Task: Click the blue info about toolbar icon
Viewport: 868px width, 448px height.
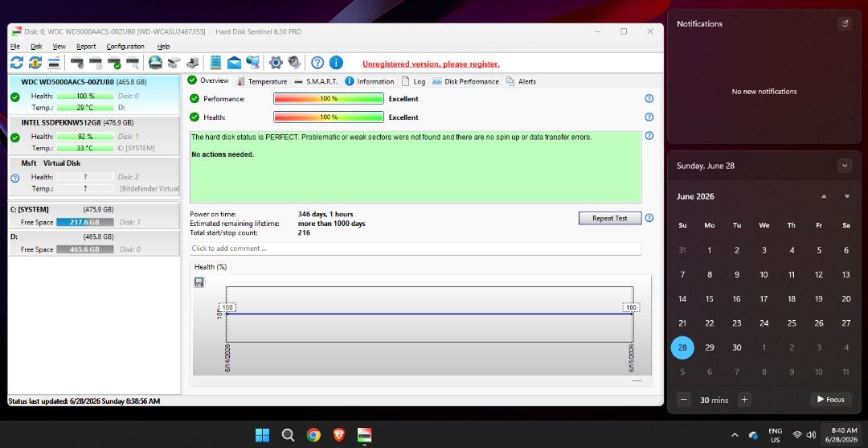Action: pos(336,63)
